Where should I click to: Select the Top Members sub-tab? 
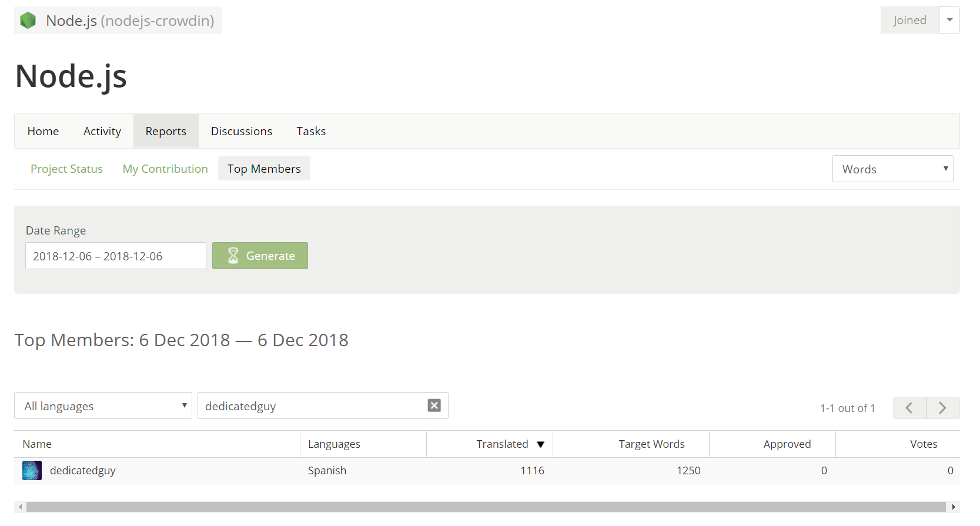pos(264,169)
